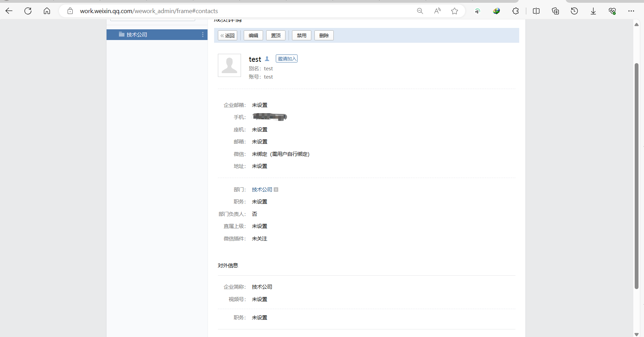Viewport: 644px width, 337px height.
Task: View site information lock icon
Action: click(70, 11)
